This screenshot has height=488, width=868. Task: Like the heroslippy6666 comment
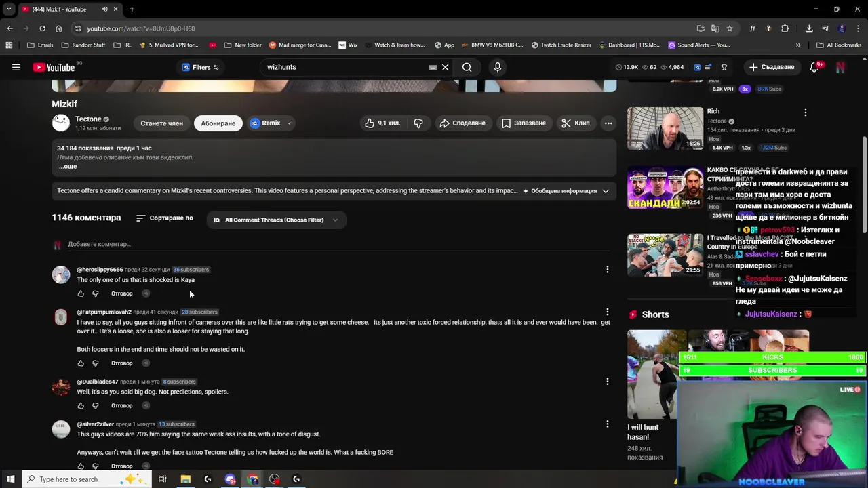[81, 293]
